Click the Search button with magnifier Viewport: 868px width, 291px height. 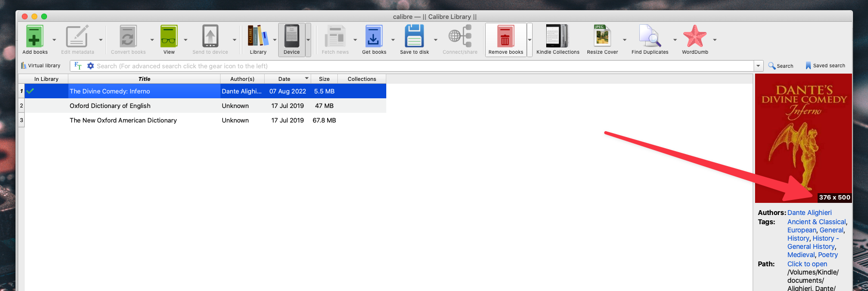point(781,66)
